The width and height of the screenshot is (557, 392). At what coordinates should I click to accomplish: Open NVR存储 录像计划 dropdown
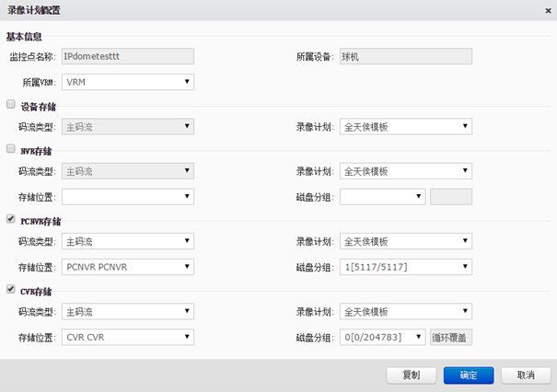406,171
